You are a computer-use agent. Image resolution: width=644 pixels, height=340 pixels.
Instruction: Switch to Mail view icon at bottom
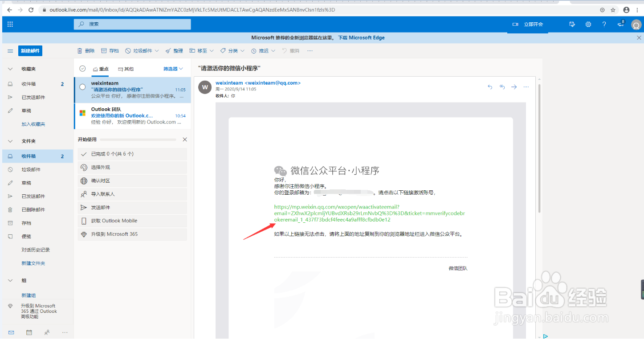[11, 332]
